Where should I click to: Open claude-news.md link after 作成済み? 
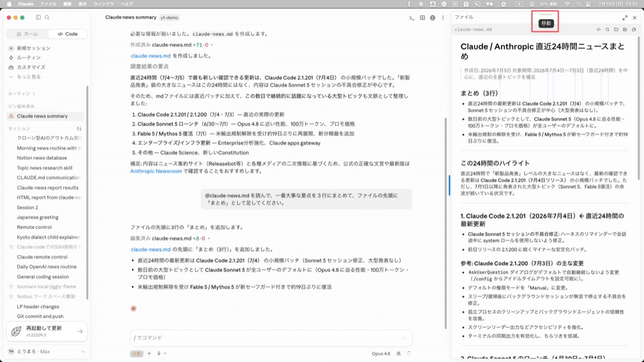(x=150, y=56)
